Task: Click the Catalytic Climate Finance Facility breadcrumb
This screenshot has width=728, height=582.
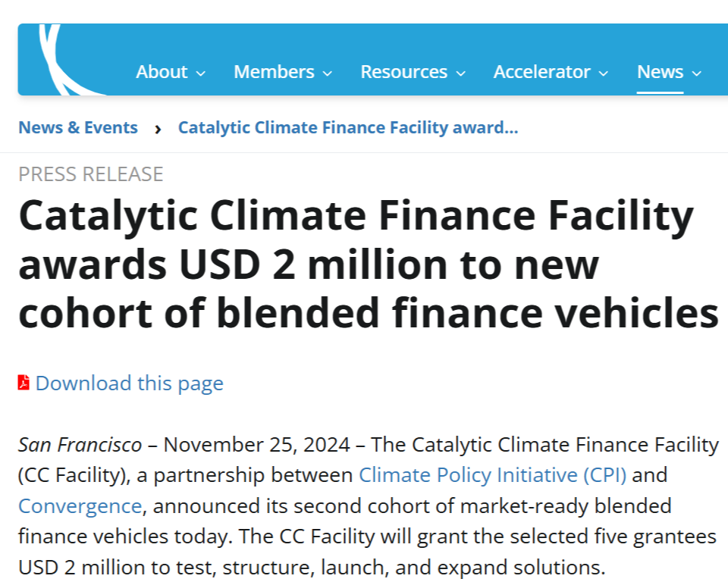Action: pyautogui.click(x=348, y=127)
